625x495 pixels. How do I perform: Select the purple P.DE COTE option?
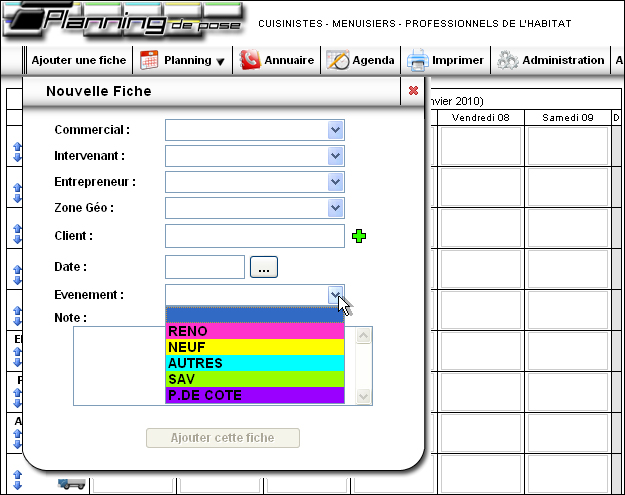point(254,395)
